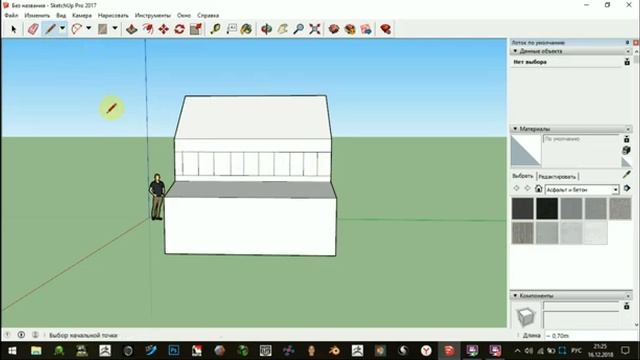
Task: Choose the lightest concrete swatch in second row
Action: [596, 233]
